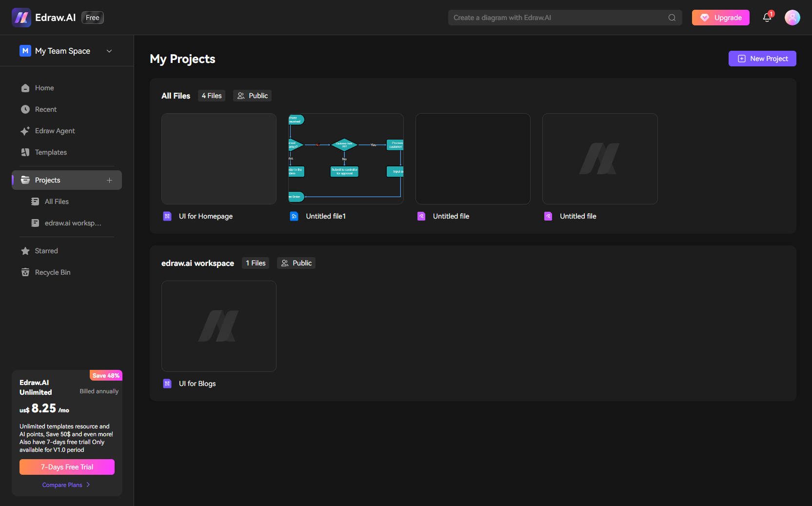Screen dimensions: 812x506
Task: Open the Edraw Agent sidebar item
Action: point(54,131)
